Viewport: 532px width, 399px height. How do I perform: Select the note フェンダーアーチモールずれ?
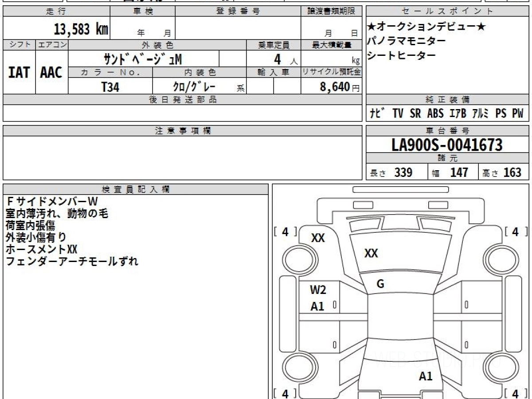click(72, 261)
